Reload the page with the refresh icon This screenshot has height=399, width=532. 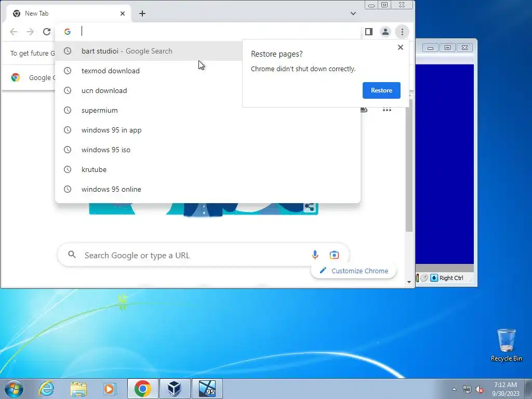46,32
